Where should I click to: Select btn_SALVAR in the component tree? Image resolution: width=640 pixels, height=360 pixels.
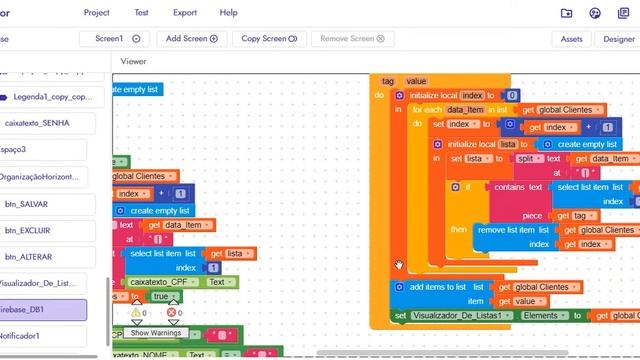[47, 204]
